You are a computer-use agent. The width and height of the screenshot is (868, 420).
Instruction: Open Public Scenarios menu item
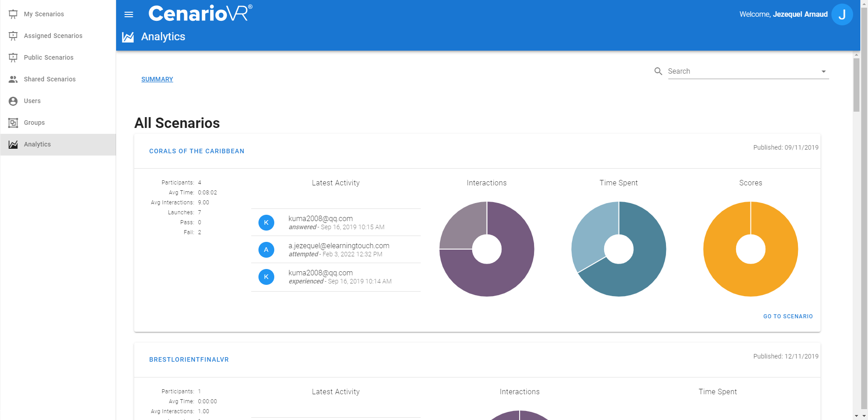coord(58,57)
